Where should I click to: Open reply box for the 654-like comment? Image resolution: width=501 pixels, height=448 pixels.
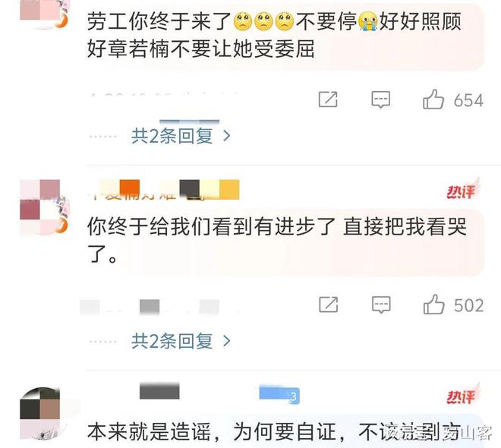tap(380, 99)
